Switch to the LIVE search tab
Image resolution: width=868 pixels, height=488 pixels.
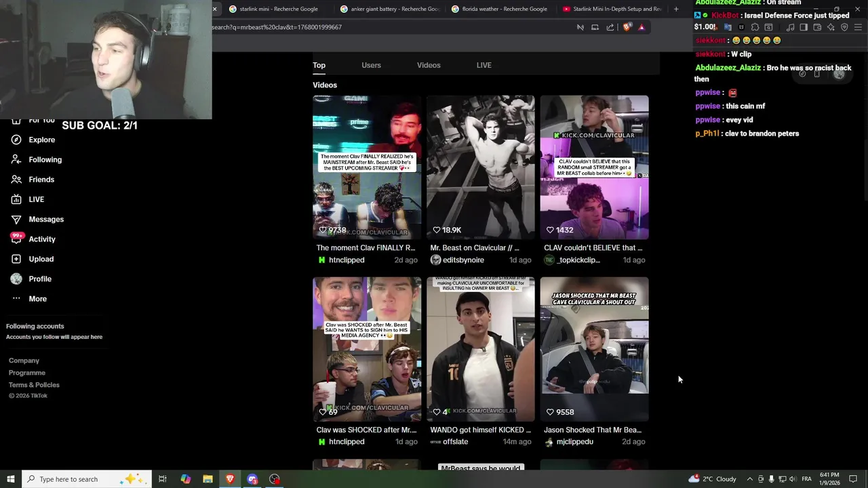tap(484, 65)
